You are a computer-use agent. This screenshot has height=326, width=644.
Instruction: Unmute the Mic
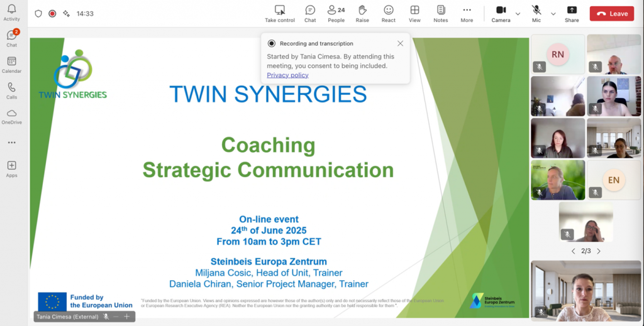tap(536, 14)
